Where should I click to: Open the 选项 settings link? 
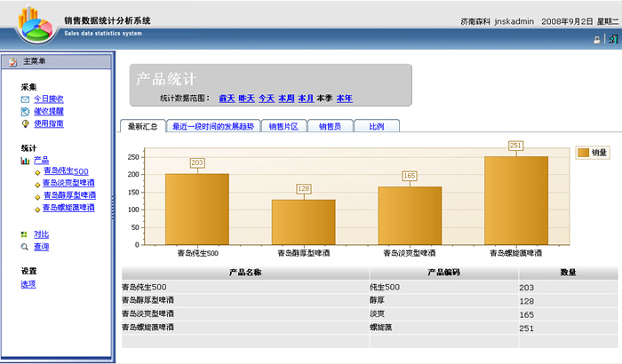[28, 284]
